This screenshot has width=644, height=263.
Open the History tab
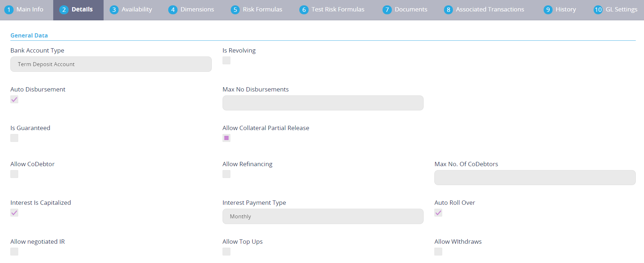(560, 10)
